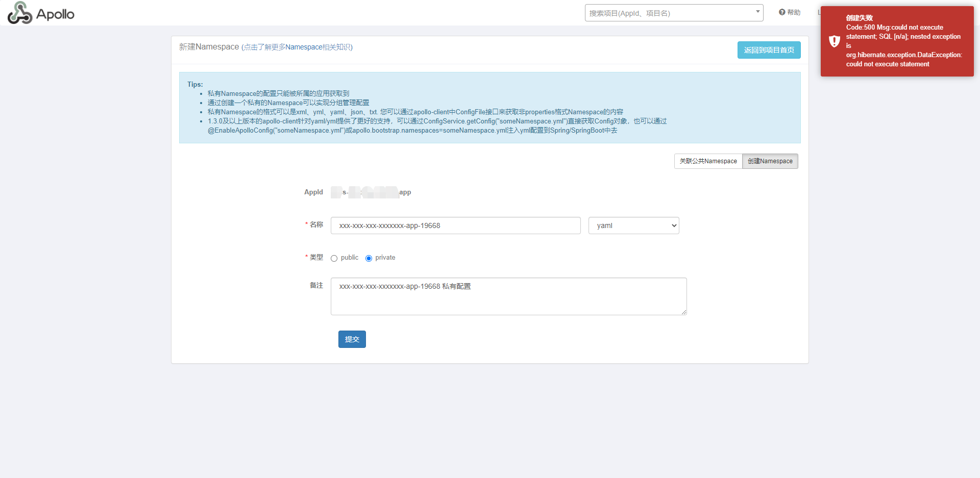Click the Apollo wordmark text
Screen dimensions: 980x478
click(x=57, y=12)
